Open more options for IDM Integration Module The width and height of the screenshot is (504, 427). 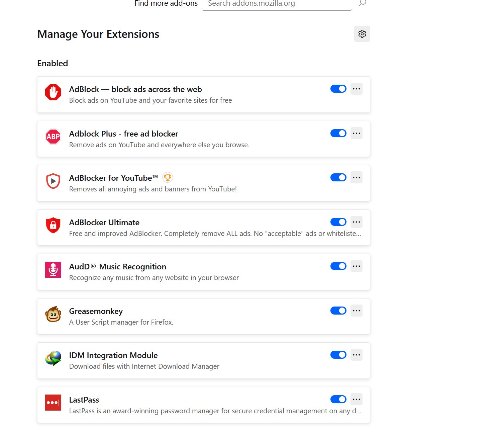[357, 355]
